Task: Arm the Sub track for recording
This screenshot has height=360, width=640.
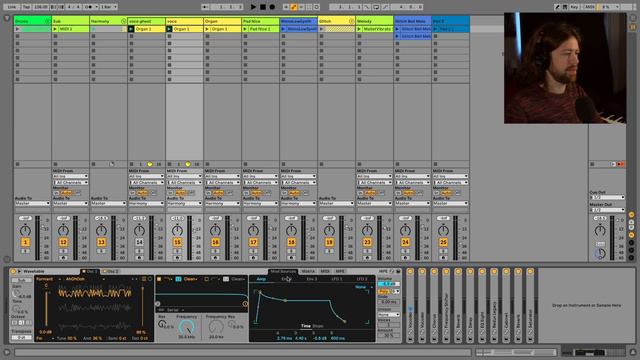Action: point(63,258)
